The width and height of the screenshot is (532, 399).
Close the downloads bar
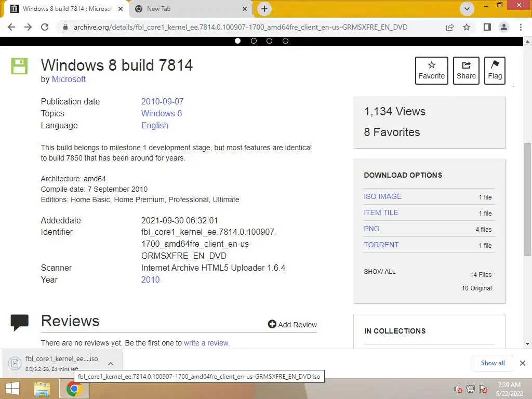pos(523,363)
